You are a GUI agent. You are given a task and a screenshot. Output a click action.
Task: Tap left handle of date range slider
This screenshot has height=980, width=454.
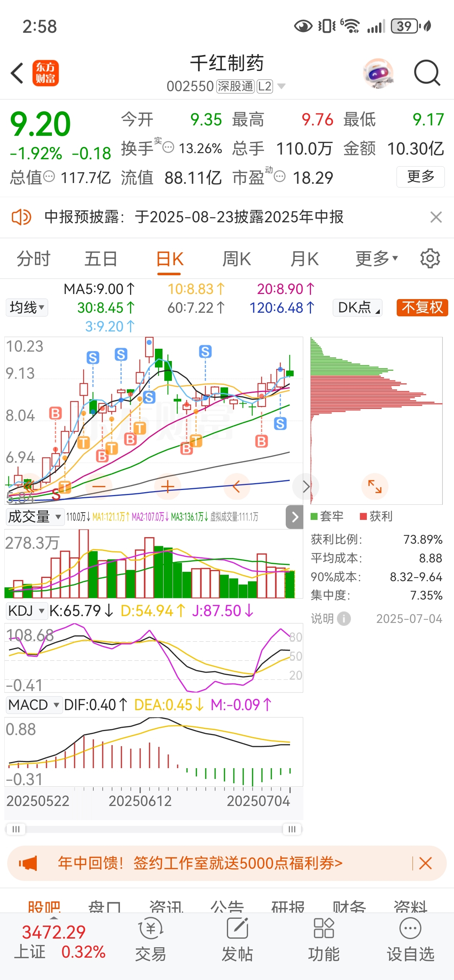(x=16, y=829)
